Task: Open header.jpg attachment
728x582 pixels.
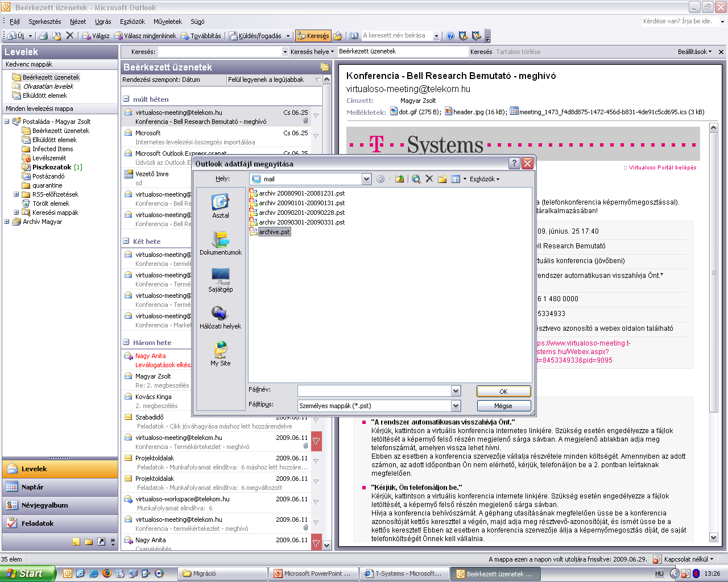Action: coord(475,112)
